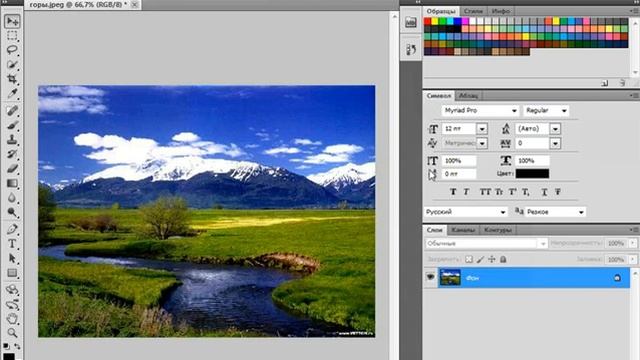Viewport: 640px width, 360px height.
Task: Select the Eraser tool
Action: [x=12, y=168]
